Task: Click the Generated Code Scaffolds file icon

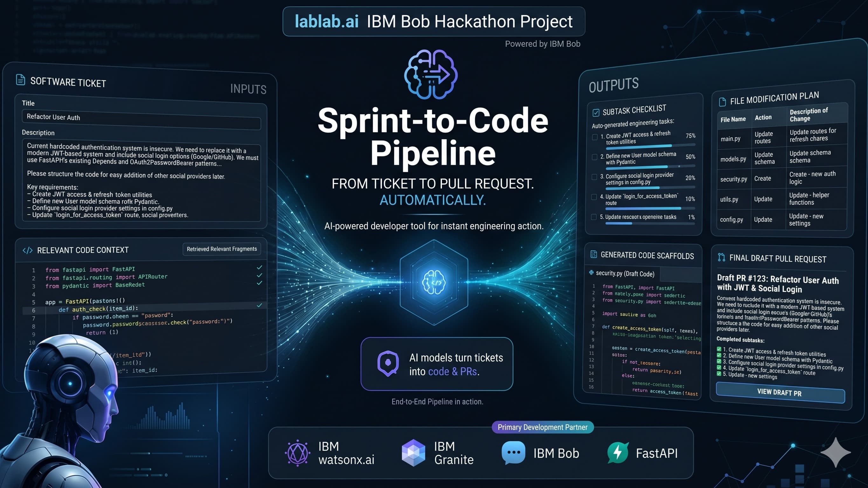Action: click(594, 254)
